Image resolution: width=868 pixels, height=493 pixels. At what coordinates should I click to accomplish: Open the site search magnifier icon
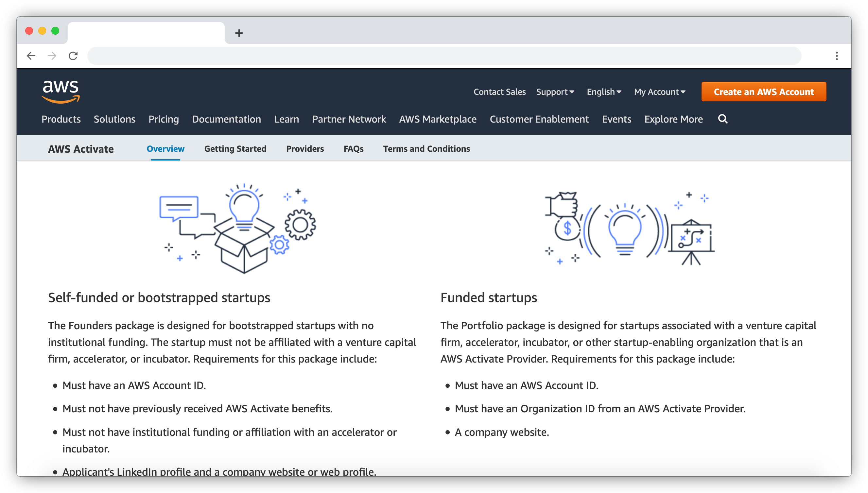point(722,119)
